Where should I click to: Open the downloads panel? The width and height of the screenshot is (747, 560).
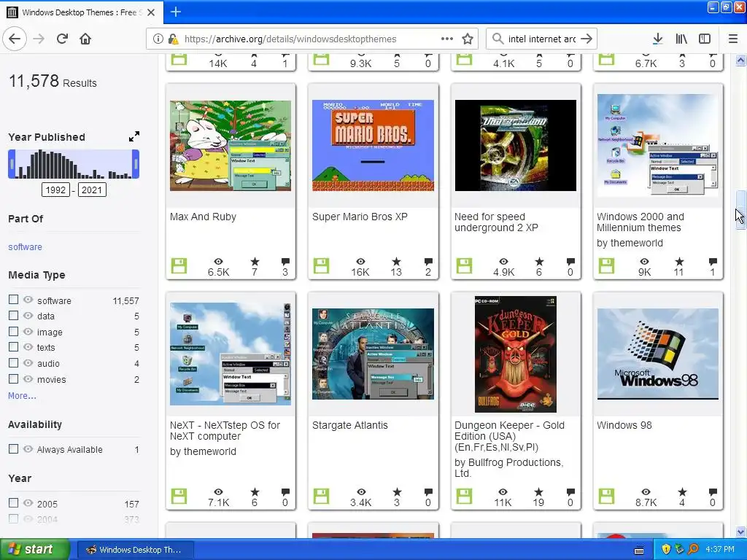pyautogui.click(x=657, y=39)
